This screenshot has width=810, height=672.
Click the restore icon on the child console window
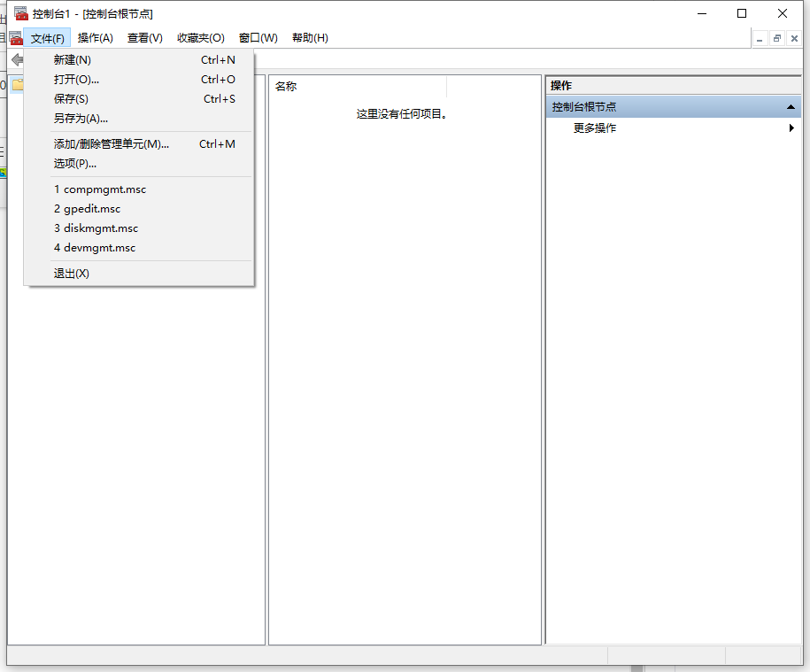click(x=779, y=39)
